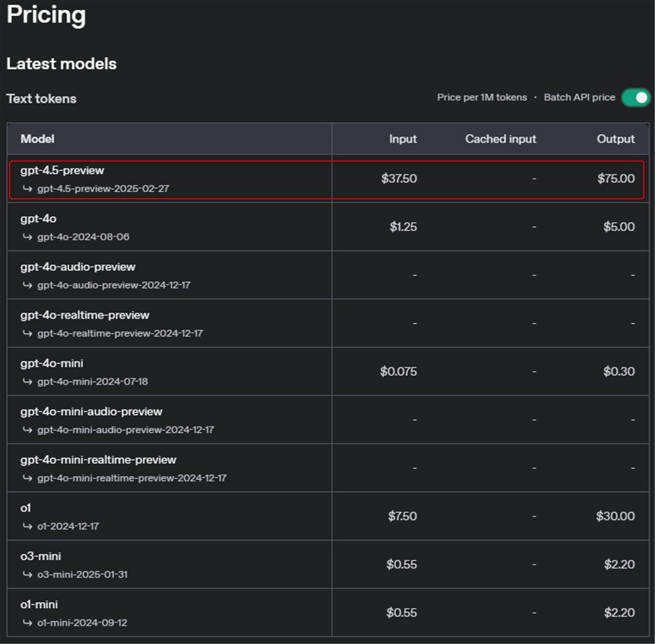Select the gpt-4o-audio-preview model name
Screen dimensions: 655x644
[x=78, y=267]
